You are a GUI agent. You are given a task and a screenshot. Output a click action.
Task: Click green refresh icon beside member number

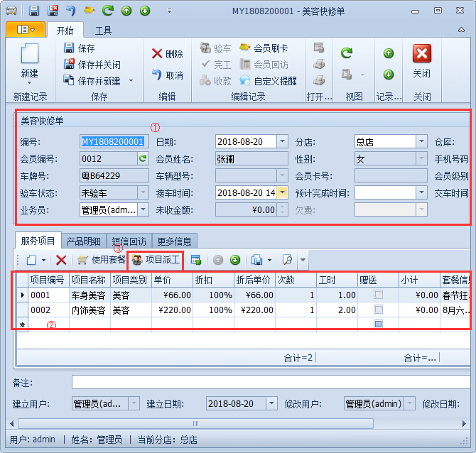[142, 159]
